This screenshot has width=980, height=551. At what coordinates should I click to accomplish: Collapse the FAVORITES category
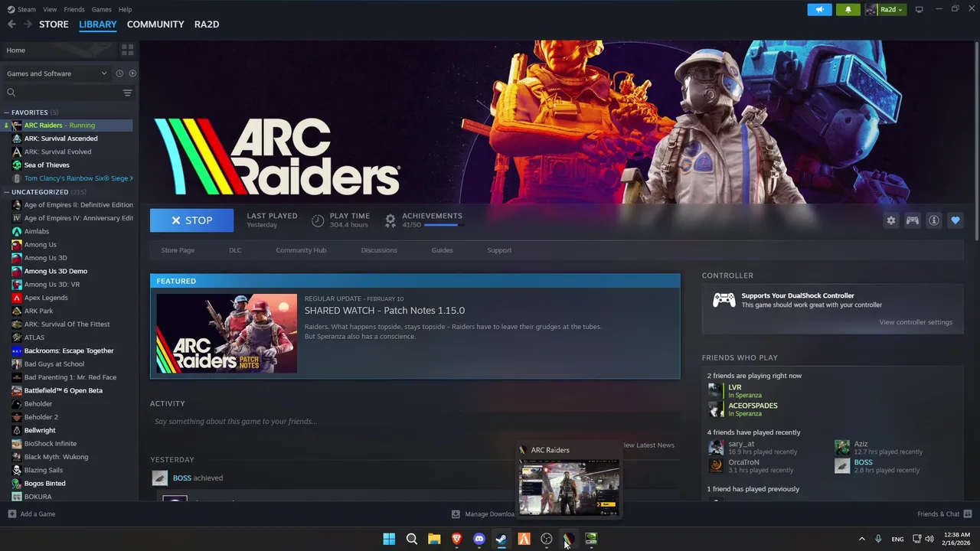point(6,112)
